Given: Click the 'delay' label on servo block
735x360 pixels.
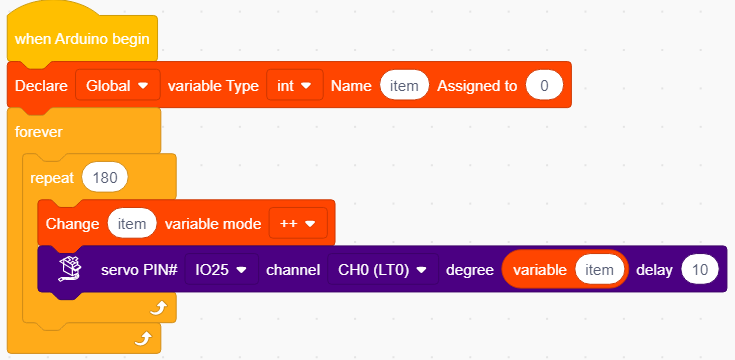Looking at the screenshot, I should click(654, 270).
